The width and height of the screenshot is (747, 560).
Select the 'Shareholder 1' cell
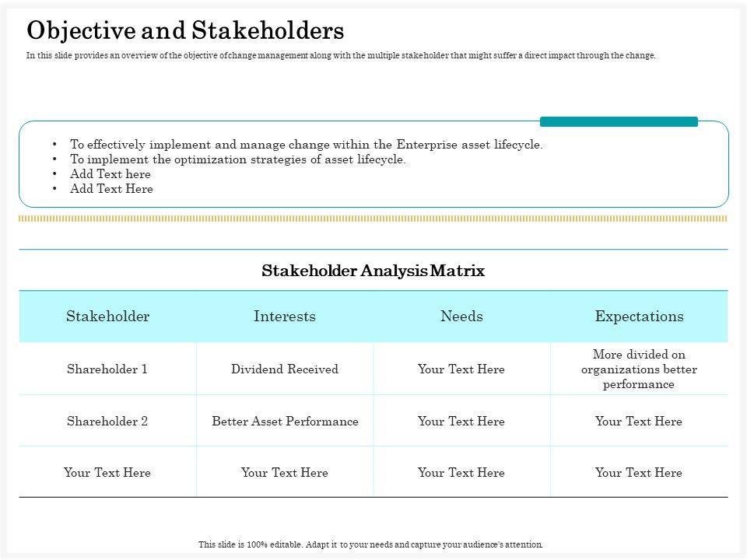(107, 369)
